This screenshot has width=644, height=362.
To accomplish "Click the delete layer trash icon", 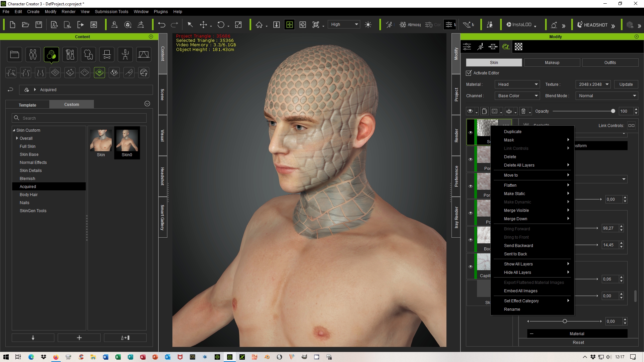I will tap(523, 111).
